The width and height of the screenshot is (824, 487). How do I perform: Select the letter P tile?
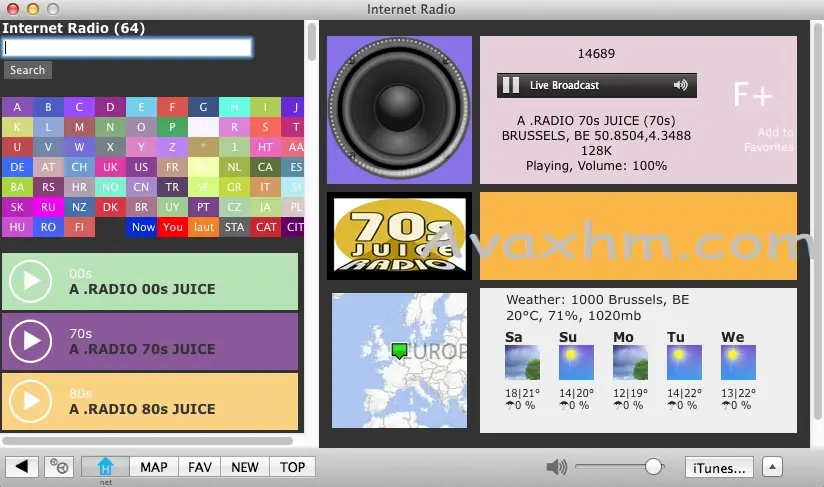point(172,127)
